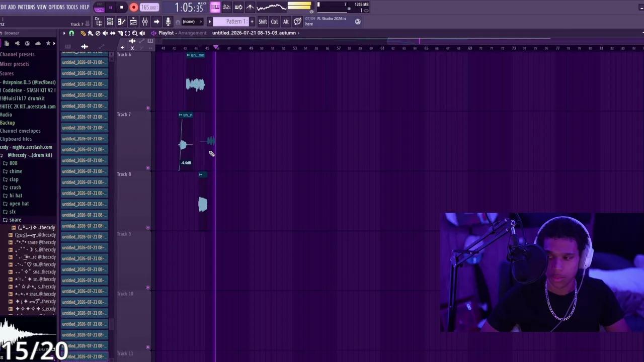This screenshot has width=644, height=362.
Task: Click the arrow left of the Pattern selector
Action: pos(210,22)
